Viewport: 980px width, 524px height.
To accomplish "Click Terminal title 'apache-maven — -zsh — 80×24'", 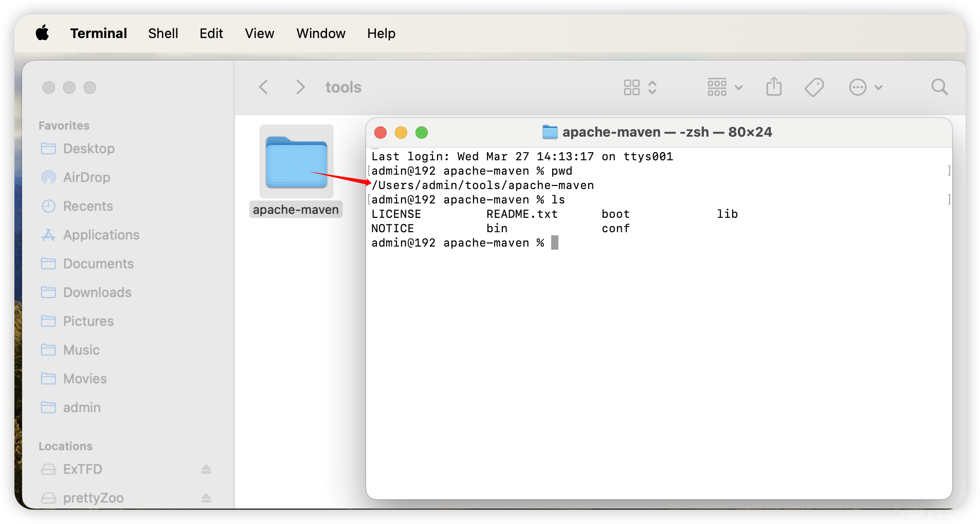I will coord(667,132).
